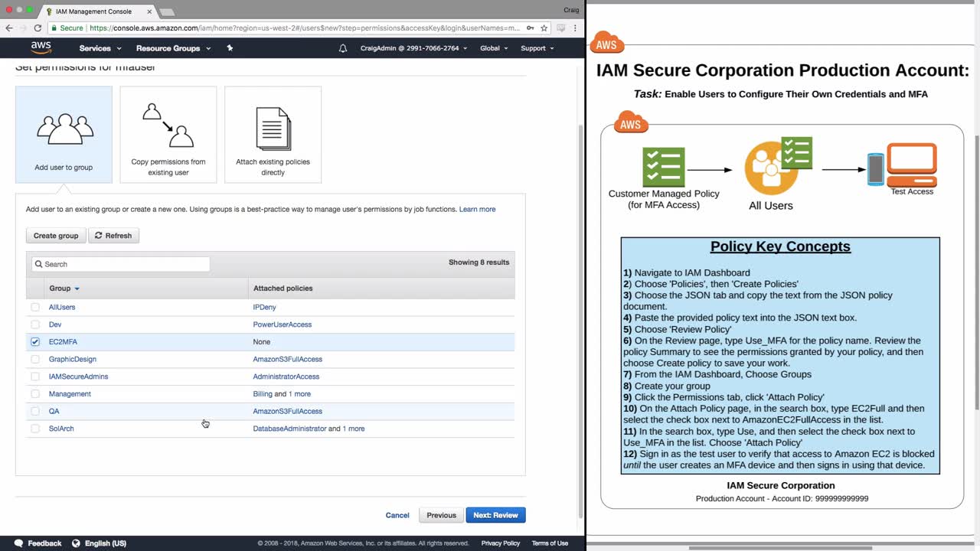The width and height of the screenshot is (980, 551).
Task: Click the browser address bar URL
Action: click(306, 28)
